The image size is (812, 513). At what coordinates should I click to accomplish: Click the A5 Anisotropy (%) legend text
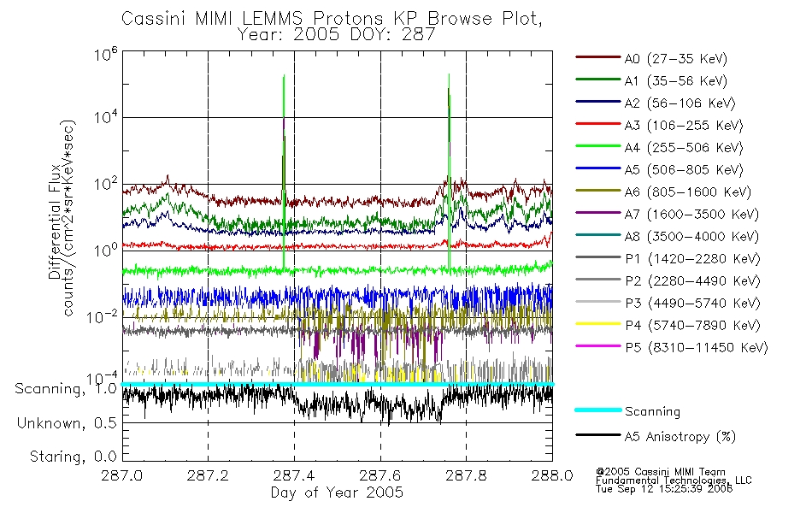pos(680,437)
